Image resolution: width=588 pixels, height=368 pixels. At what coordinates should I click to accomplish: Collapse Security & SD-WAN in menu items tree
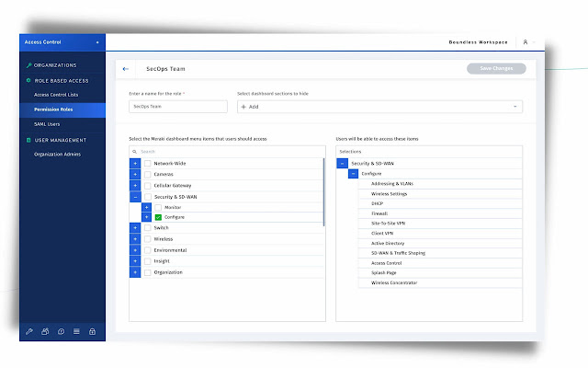click(x=135, y=197)
